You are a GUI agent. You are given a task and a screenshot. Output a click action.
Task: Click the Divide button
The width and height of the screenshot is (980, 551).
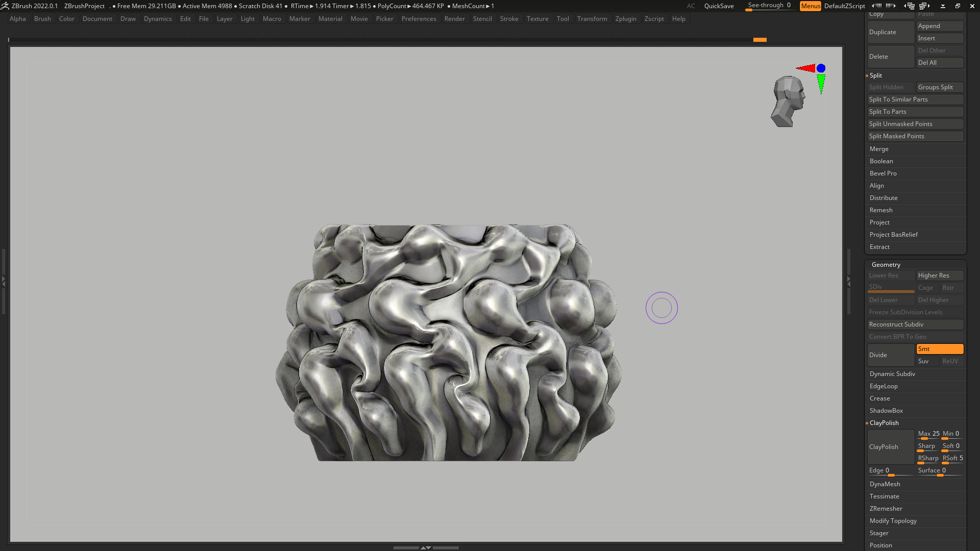coord(891,355)
